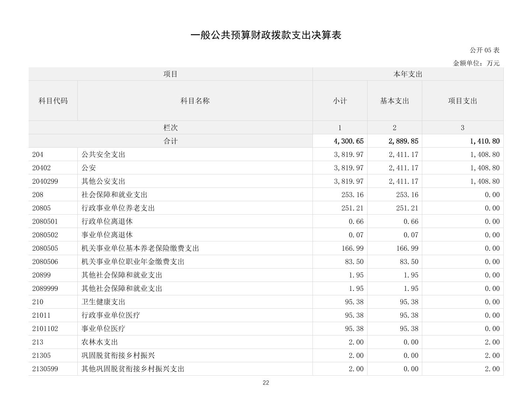532x411 pixels.
Task: Select 事业单位医疗 name cell
Action: pos(195,328)
